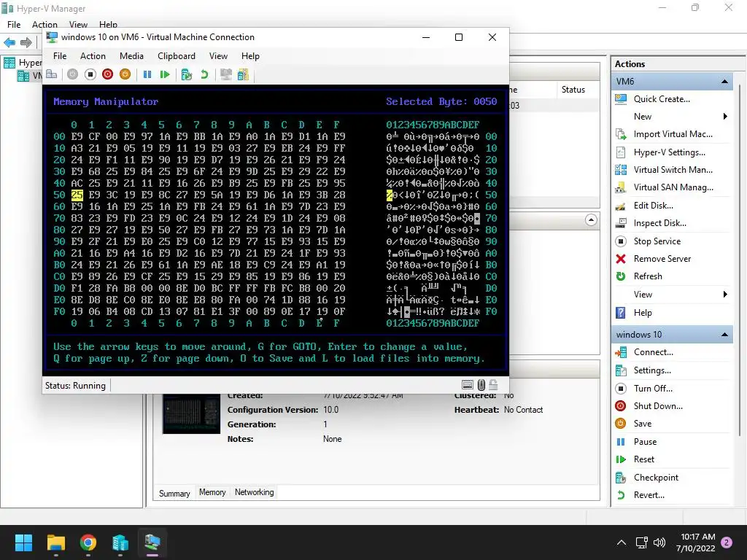Click Pause action in Actions pane

[x=645, y=441]
